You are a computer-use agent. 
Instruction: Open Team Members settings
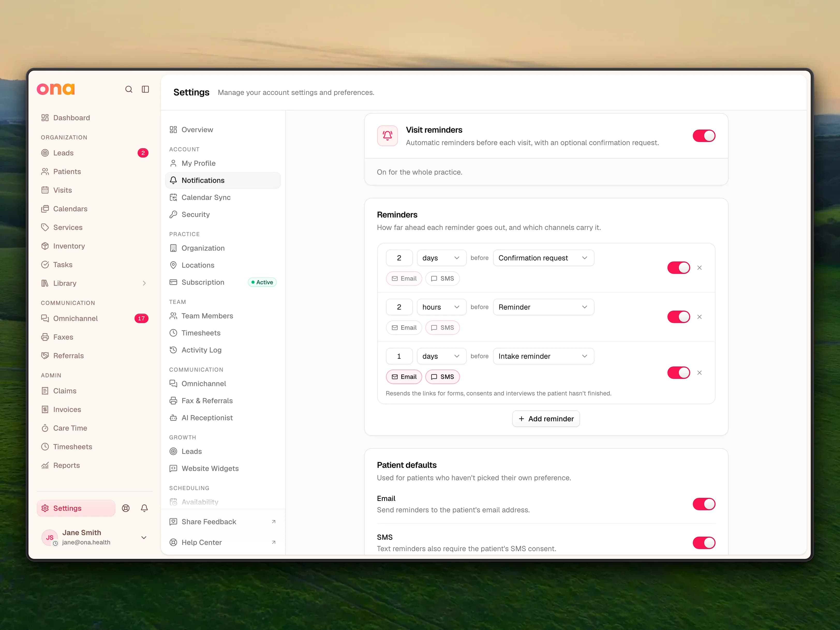pos(223,316)
